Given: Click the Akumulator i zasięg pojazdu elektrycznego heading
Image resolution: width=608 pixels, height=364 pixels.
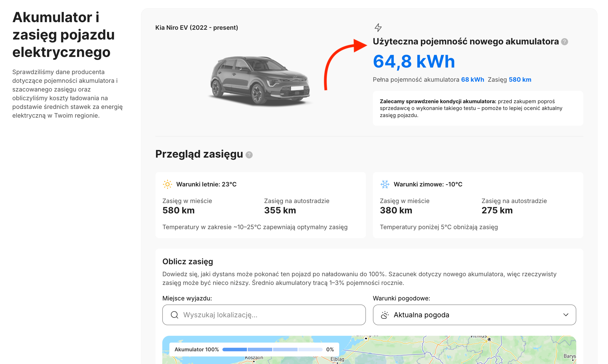Looking at the screenshot, I should pyautogui.click(x=63, y=35).
